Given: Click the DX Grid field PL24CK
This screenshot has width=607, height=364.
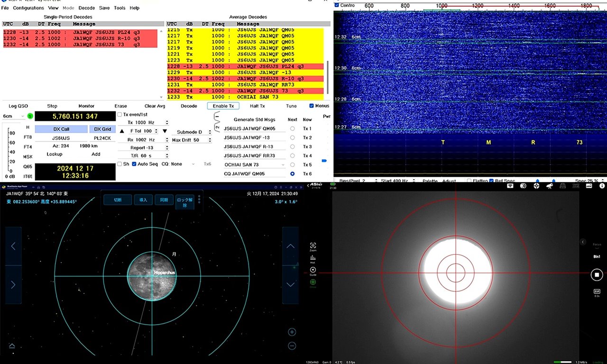Looking at the screenshot, I should click(x=102, y=138).
